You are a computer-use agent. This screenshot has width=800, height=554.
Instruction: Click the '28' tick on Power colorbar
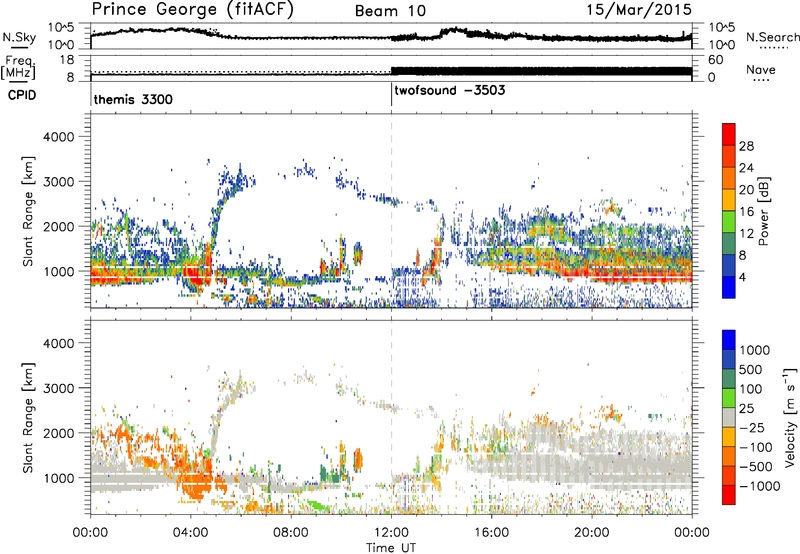tap(746, 146)
